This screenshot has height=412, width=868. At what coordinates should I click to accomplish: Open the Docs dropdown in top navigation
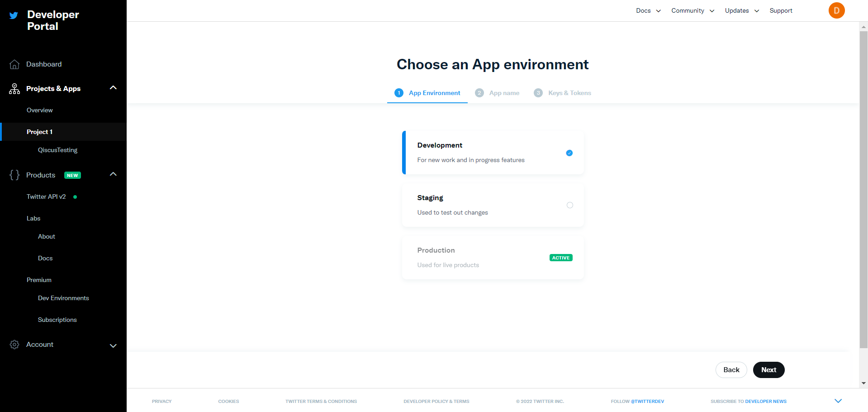click(648, 10)
